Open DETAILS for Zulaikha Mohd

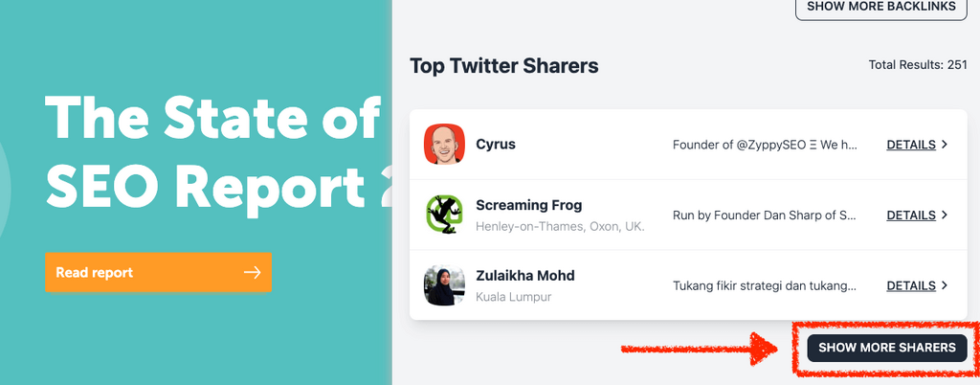[x=911, y=285]
